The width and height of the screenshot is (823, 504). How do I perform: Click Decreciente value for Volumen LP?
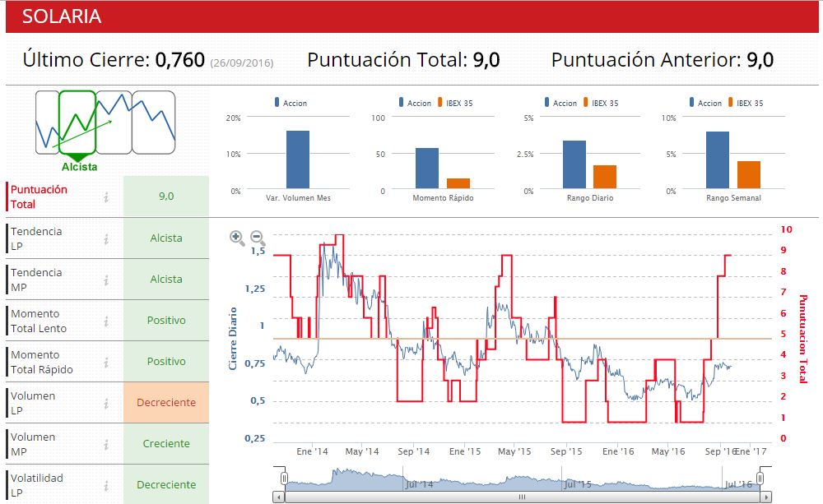pos(166,403)
